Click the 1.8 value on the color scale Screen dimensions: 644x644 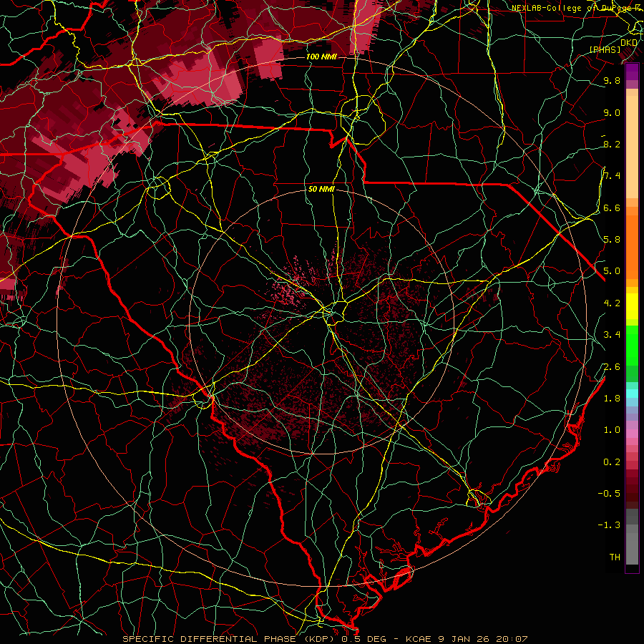612,399
